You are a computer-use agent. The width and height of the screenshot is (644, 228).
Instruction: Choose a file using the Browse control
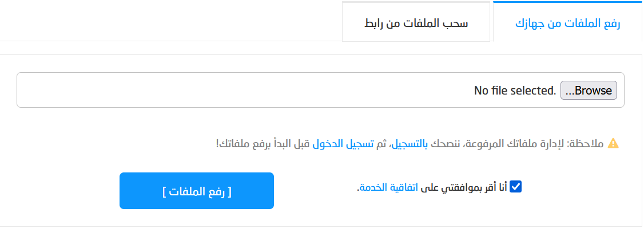click(x=589, y=90)
